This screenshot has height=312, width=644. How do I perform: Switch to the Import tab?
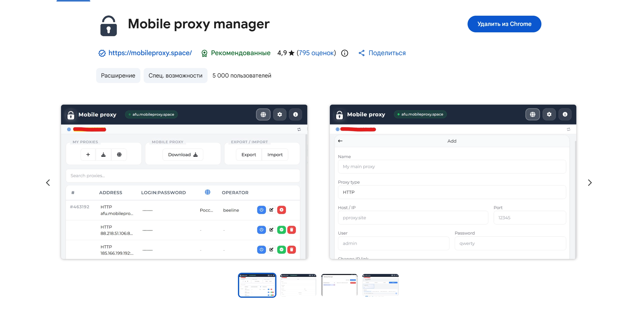pos(275,155)
